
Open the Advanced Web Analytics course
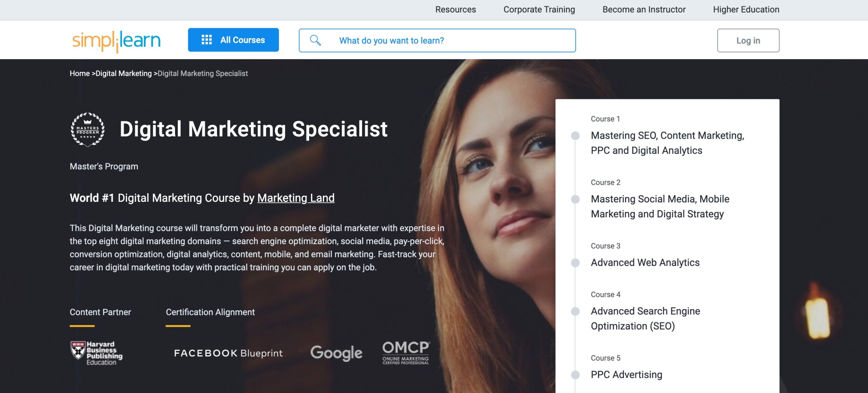coord(645,262)
